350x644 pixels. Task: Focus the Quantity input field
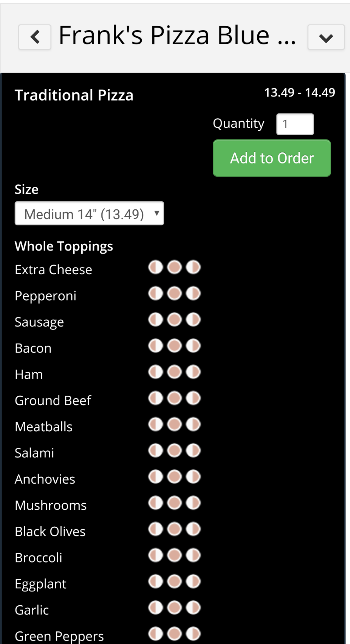click(x=295, y=124)
